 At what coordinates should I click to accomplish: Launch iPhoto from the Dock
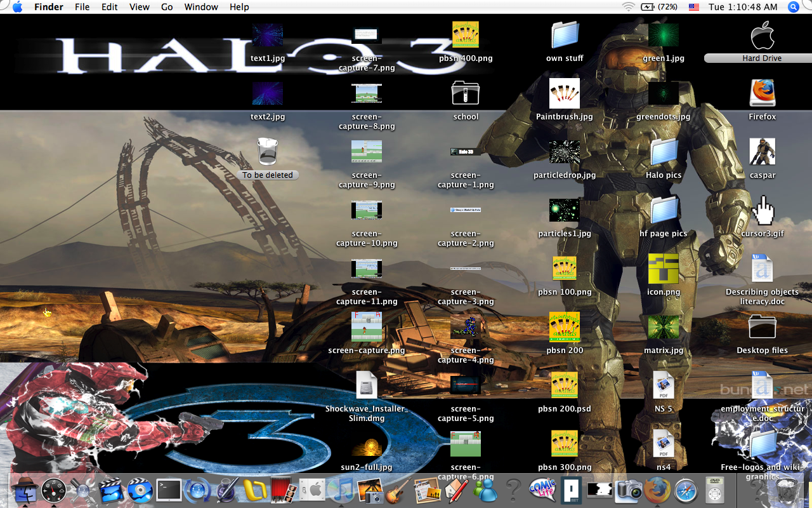(370, 490)
